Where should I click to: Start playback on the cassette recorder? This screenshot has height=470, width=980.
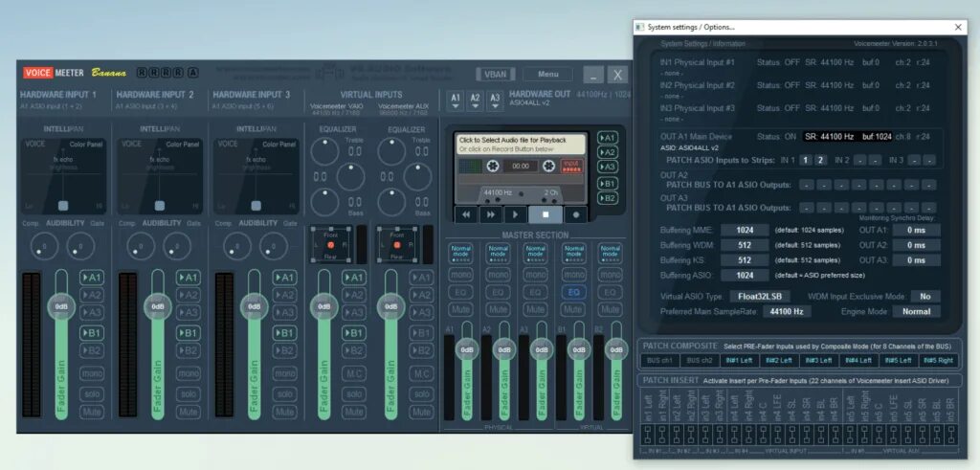(515, 214)
